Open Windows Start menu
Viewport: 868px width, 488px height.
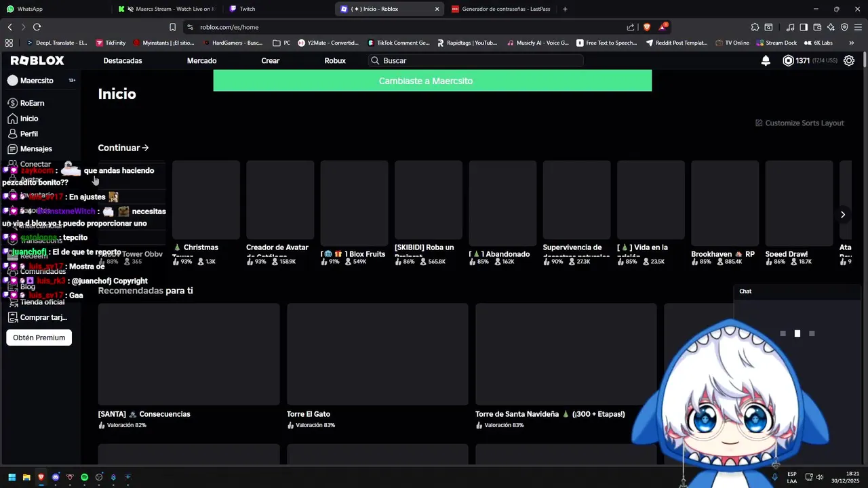12,477
